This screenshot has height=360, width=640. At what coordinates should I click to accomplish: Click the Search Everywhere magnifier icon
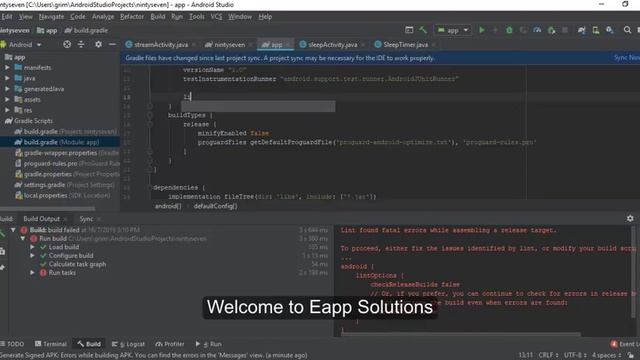(627, 30)
